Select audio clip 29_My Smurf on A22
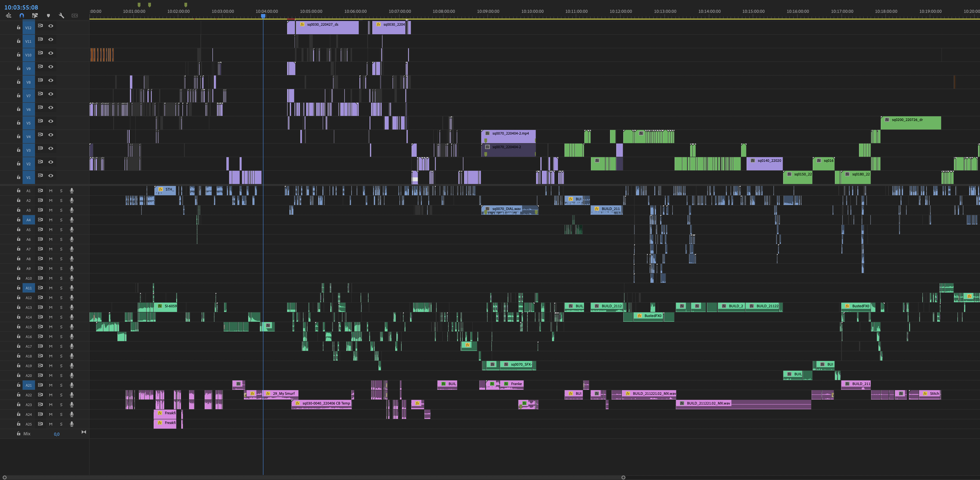980x480 pixels. click(280, 395)
